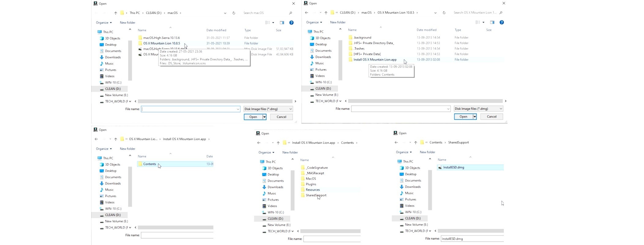Image resolution: width=644 pixels, height=245 pixels.
Task: Click the OS X Mountain Lio... breadcrumb in the Install OS X Mountain Lion.app dialog
Action: coord(143,139)
